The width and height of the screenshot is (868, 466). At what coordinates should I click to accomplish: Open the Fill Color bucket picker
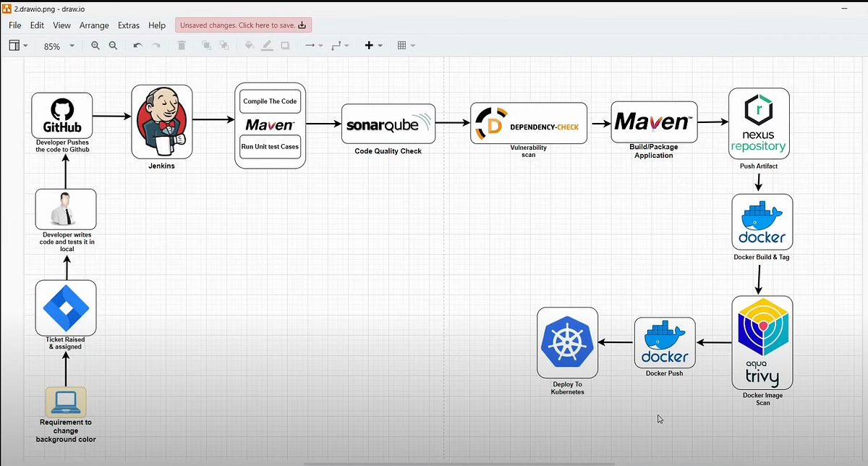point(248,45)
